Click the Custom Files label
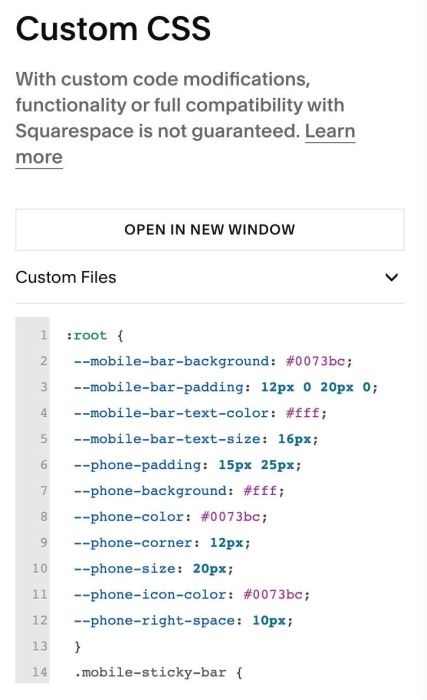Screen dimensions: 427x700 click(x=66, y=277)
